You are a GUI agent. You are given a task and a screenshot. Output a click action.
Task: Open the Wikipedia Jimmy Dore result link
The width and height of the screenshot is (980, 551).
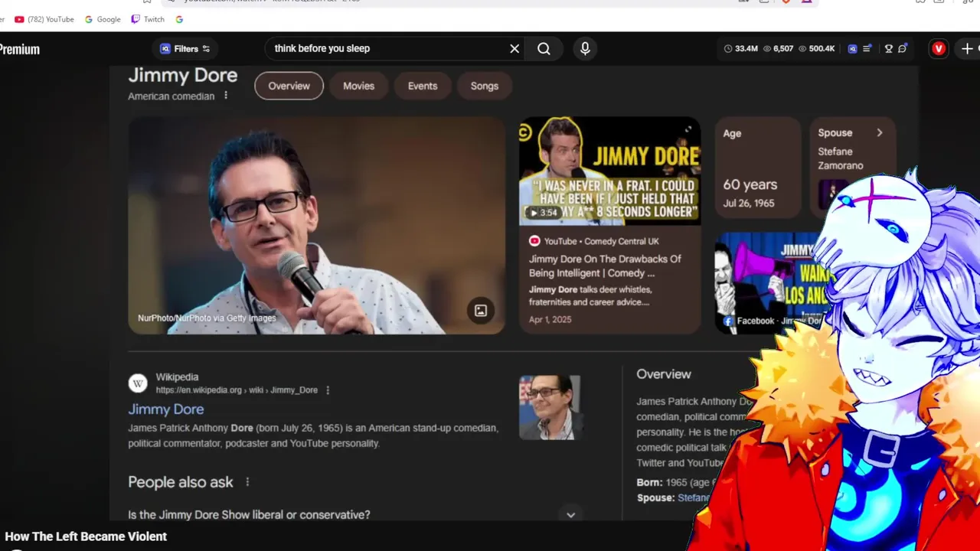[x=165, y=409]
